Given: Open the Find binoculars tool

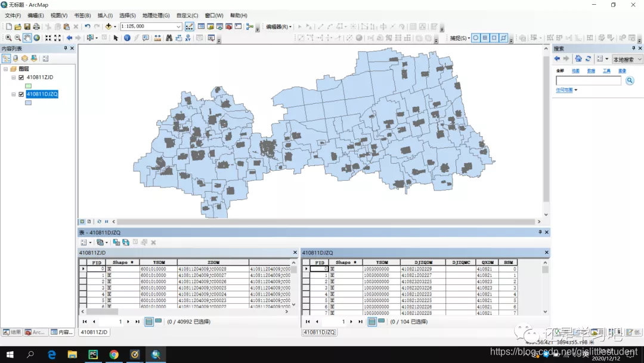Looking at the screenshot, I should pos(169,38).
